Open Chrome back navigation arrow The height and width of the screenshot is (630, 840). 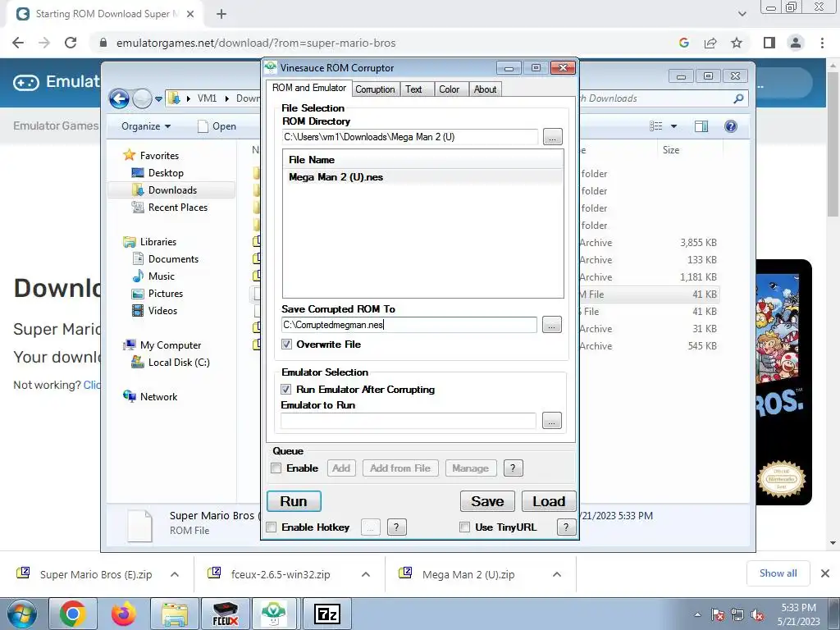[18, 43]
